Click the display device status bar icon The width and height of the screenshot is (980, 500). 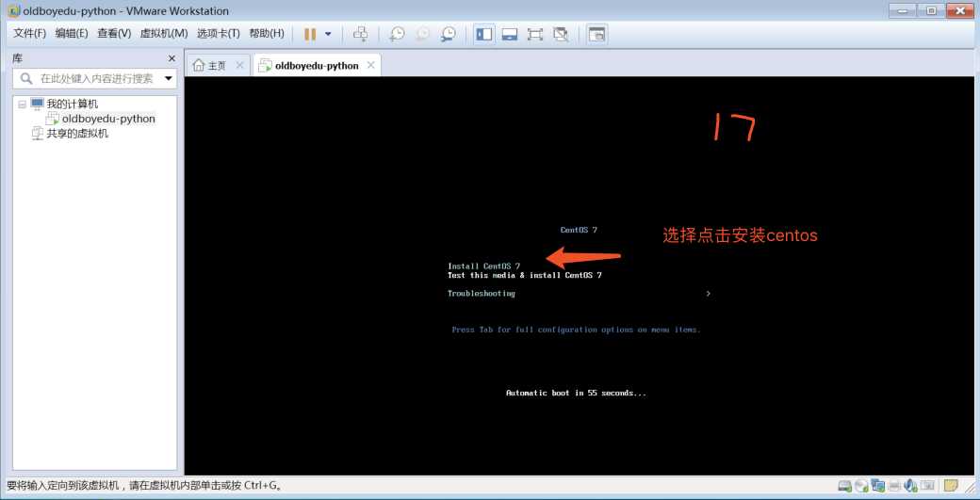(x=927, y=485)
